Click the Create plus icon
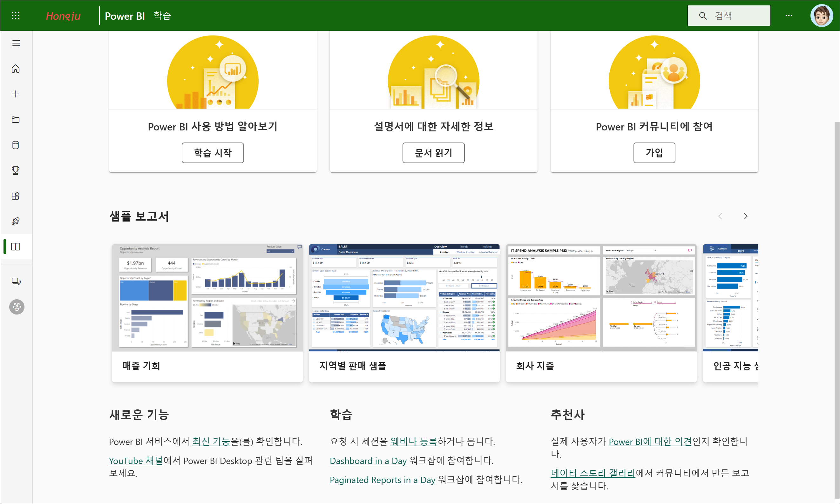This screenshot has width=840, height=504. pos(16,94)
